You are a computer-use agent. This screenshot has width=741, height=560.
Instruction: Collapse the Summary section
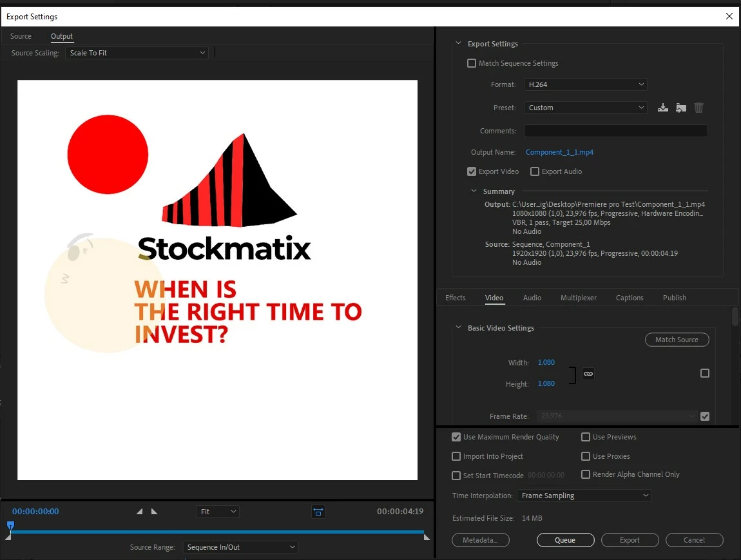pyautogui.click(x=474, y=191)
